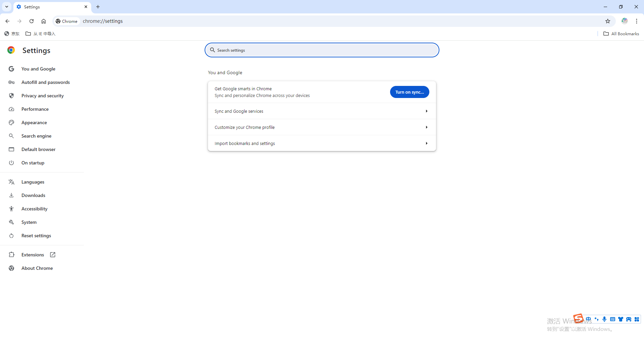Click the puzzle icon for Extensions

pos(11,255)
